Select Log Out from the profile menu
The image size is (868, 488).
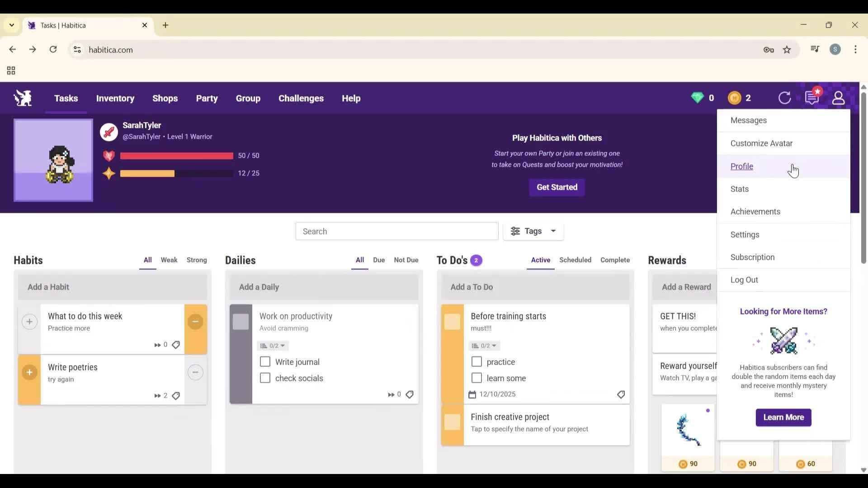click(x=744, y=279)
